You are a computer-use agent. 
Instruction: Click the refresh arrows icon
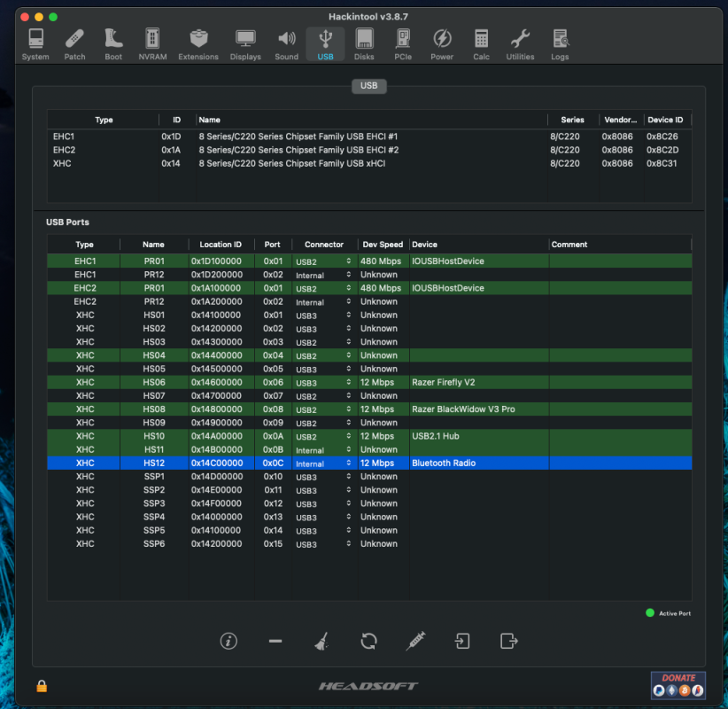368,641
